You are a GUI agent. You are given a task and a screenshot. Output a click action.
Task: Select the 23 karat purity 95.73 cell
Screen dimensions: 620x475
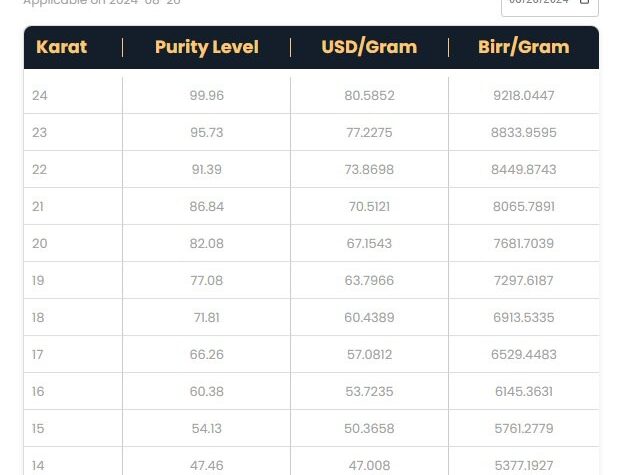[x=206, y=132]
